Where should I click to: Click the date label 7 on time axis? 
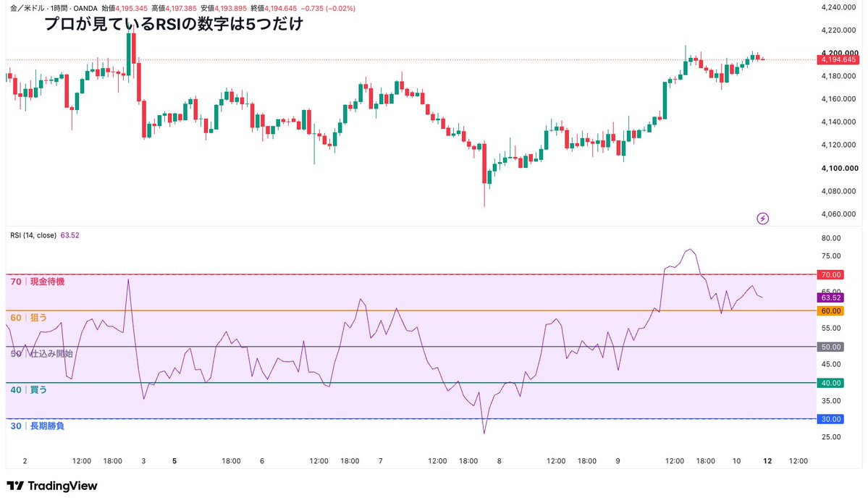(380, 461)
